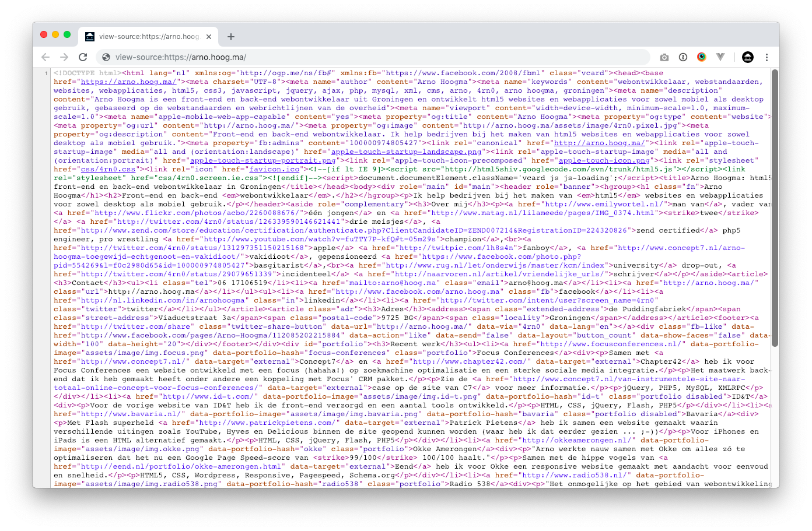The height and width of the screenshot is (531, 812).
Task: Click the eend.nl/portfolio/okke-amerongen.html URL text
Action: pyautogui.click(x=181, y=467)
